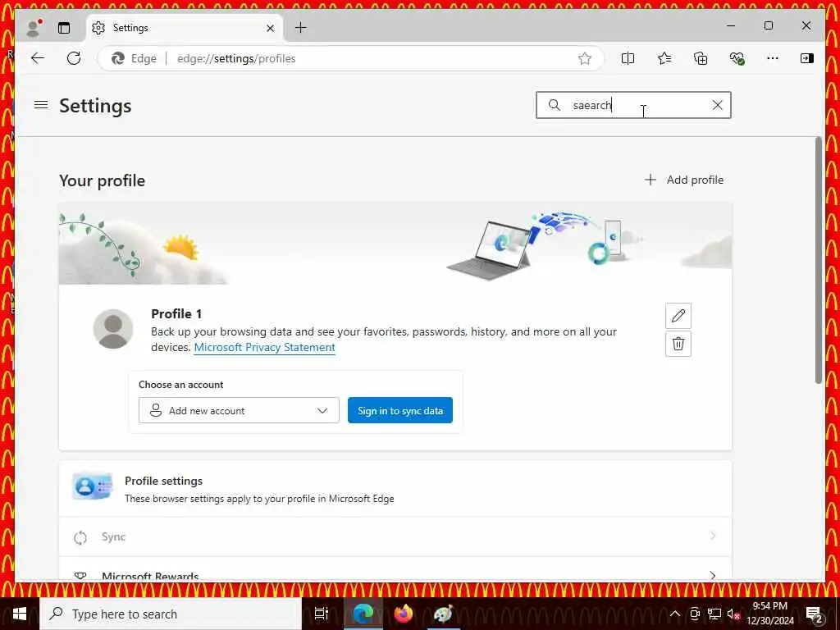Add this page to favorites with the star
Viewport: 840px width, 630px height.
click(584, 58)
